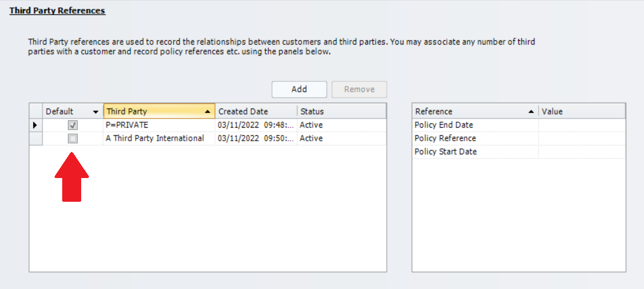Click the Reference column sort arrow

click(x=531, y=112)
